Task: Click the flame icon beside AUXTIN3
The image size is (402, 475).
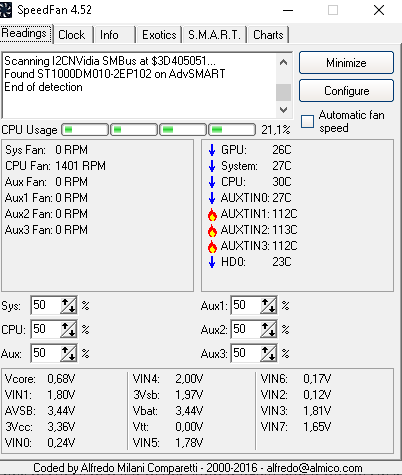Action: [212, 246]
